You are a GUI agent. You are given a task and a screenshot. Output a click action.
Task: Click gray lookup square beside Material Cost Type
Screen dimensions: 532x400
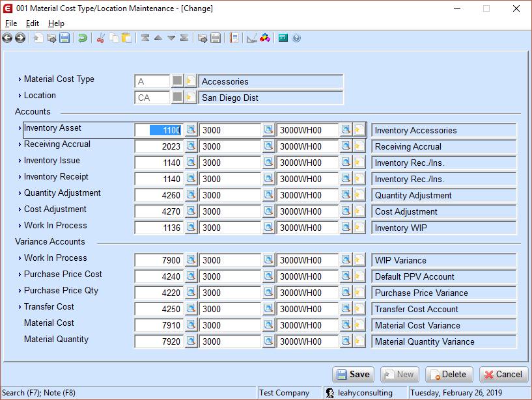point(178,81)
